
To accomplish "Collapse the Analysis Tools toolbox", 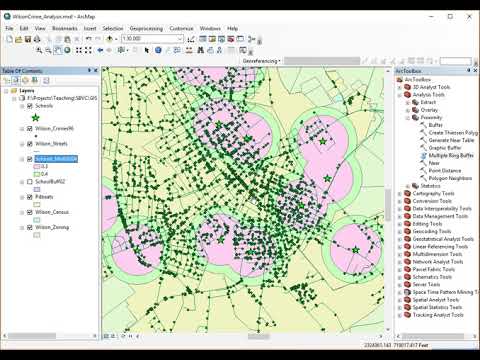I will [x=400, y=95].
